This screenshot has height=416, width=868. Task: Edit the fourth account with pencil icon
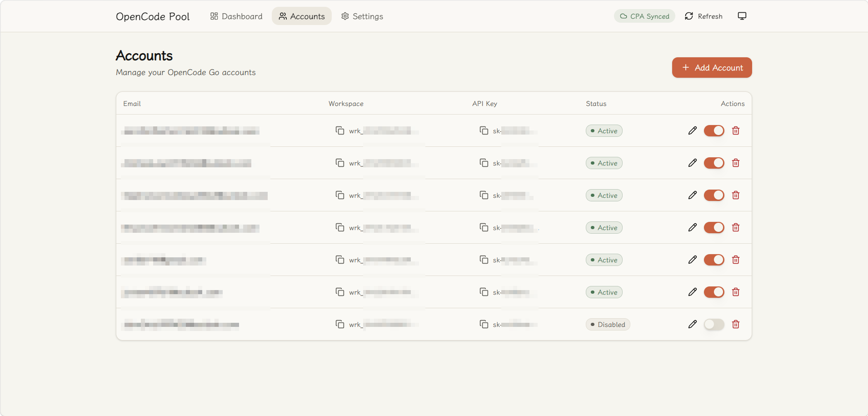[693, 227]
